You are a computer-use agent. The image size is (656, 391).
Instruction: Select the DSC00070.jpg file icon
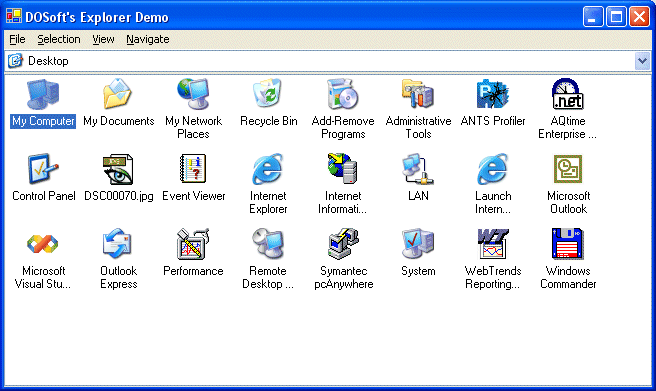(x=118, y=169)
